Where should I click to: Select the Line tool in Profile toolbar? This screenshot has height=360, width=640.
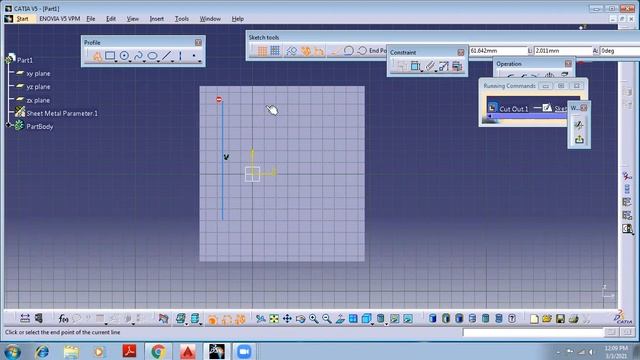click(x=166, y=56)
